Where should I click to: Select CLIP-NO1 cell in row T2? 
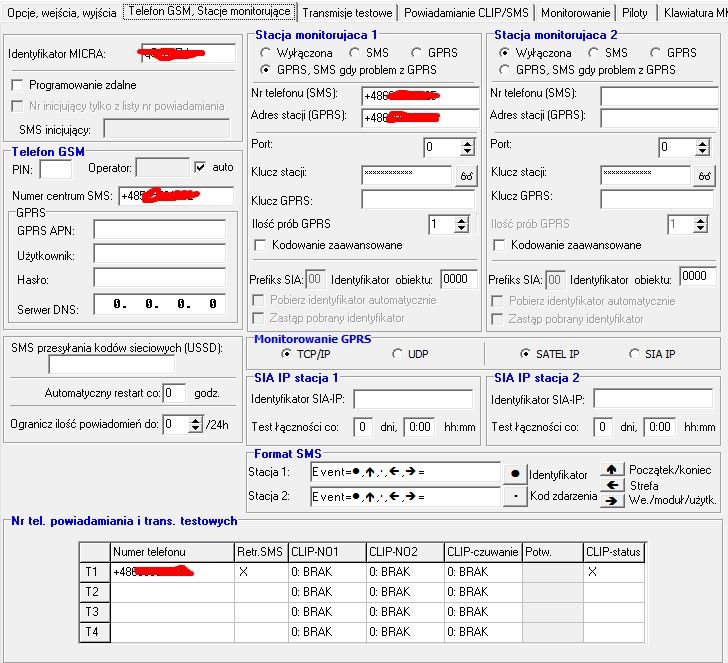[x=327, y=592]
